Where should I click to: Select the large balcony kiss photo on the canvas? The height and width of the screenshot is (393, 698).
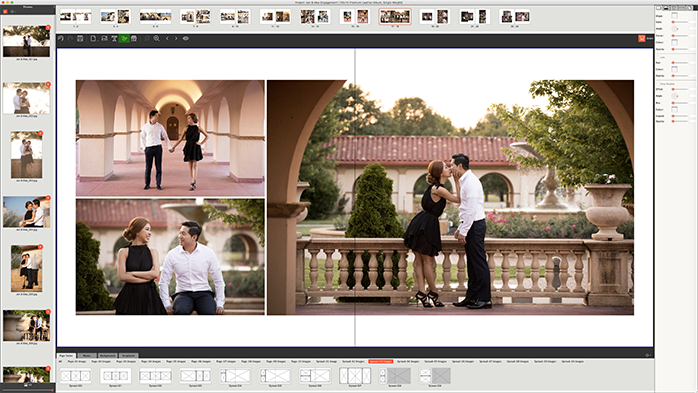point(450,198)
